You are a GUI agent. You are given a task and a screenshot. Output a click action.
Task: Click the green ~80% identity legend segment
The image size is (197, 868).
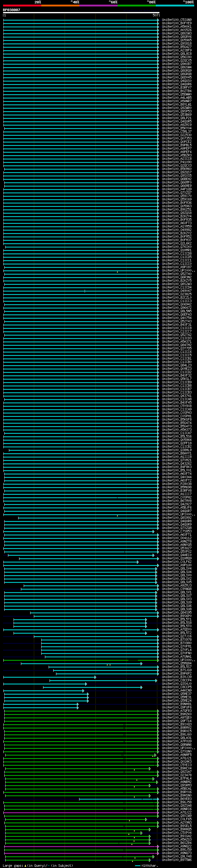pos(136,6)
